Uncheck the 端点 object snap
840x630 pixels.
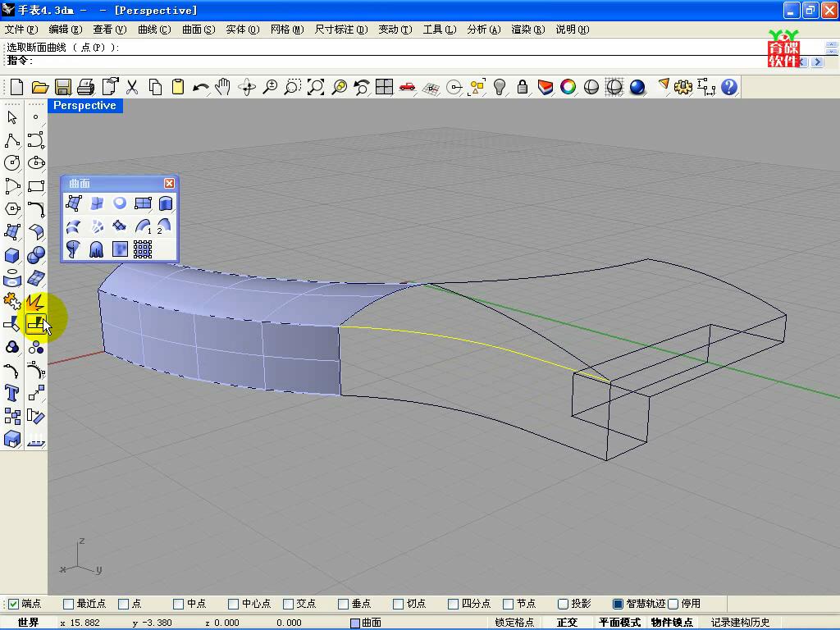(13, 604)
